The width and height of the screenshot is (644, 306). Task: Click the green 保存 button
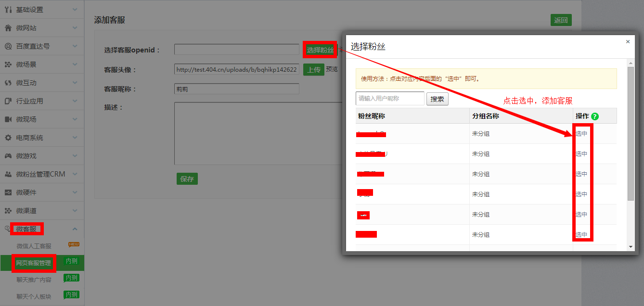[187, 179]
